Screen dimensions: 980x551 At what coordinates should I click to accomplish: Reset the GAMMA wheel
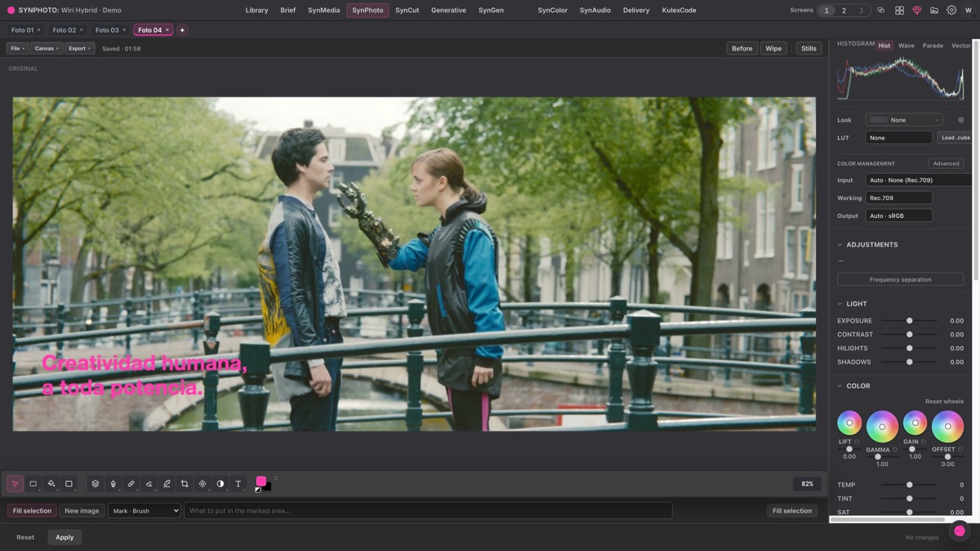[895, 450]
